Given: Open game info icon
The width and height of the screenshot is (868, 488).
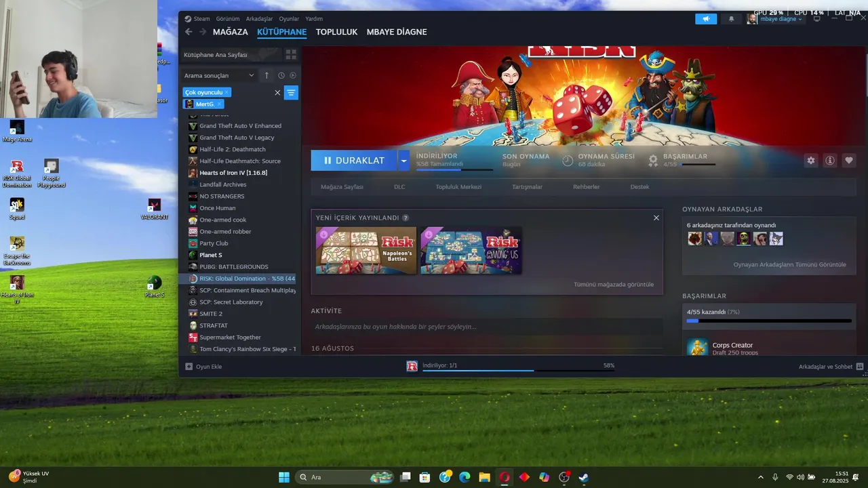Looking at the screenshot, I should coord(829,161).
